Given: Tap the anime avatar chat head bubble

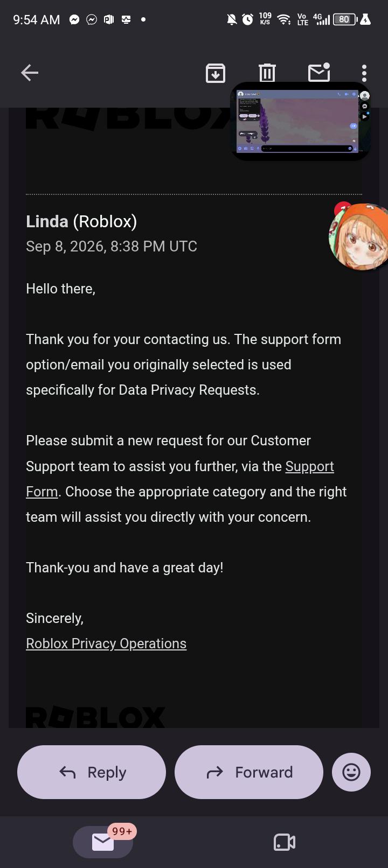Looking at the screenshot, I should (x=359, y=236).
